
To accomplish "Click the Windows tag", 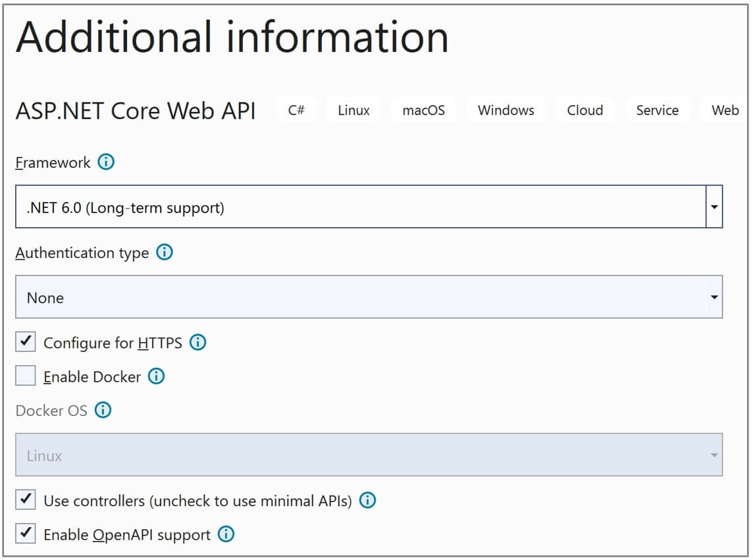I will [506, 110].
